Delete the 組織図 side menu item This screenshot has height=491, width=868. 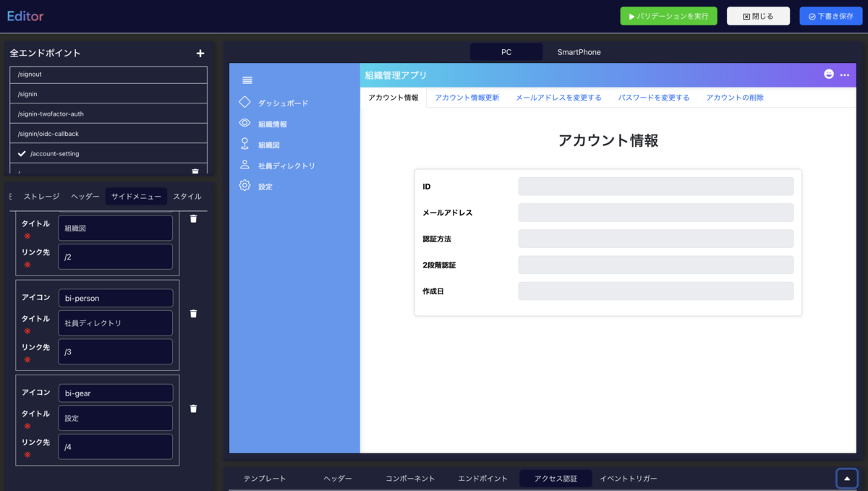tap(193, 218)
